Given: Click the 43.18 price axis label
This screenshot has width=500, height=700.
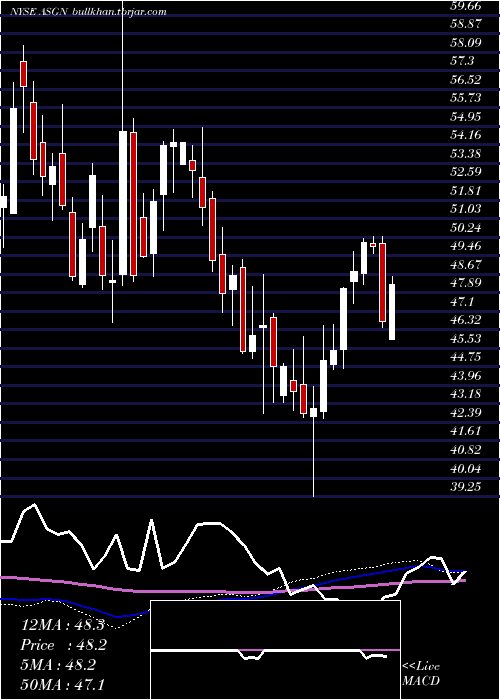Looking at the screenshot, I should point(465,395).
